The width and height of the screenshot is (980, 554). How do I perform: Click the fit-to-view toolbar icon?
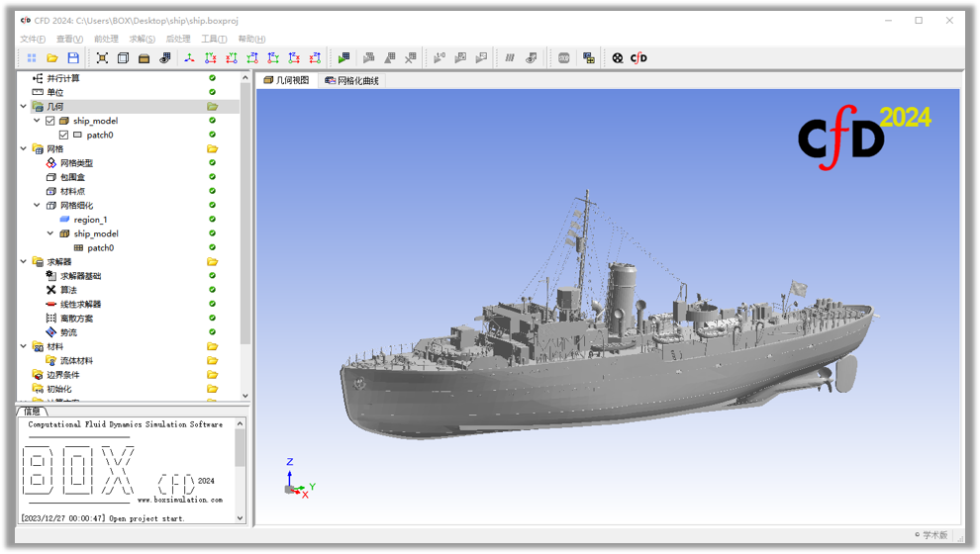click(x=102, y=58)
